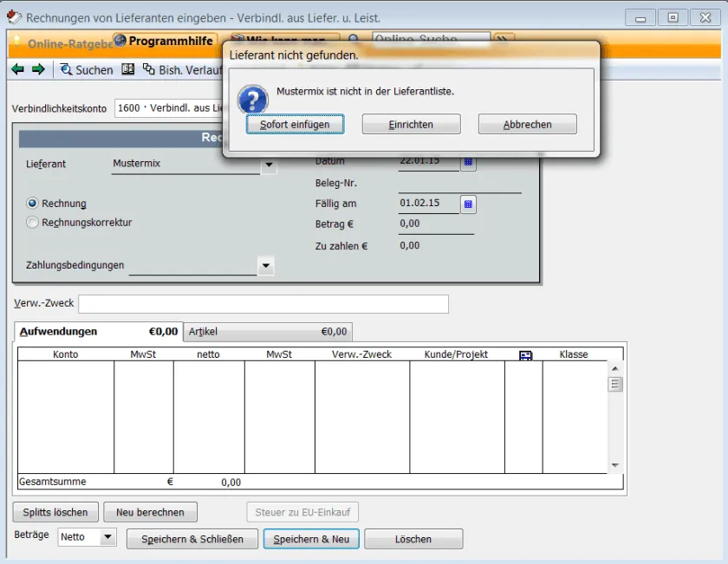Click the grid icon in the table header
This screenshot has height=564, width=728.
click(525, 354)
